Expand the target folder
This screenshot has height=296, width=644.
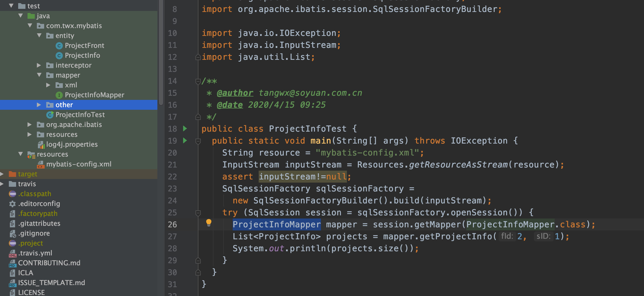pos(2,174)
